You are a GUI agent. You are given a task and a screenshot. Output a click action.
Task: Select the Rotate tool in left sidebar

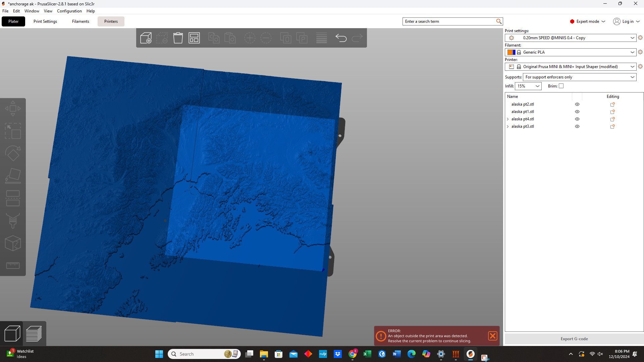13,154
